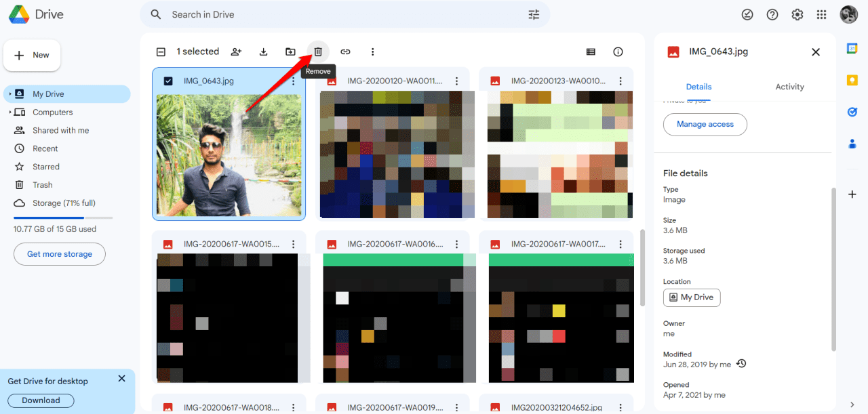
Task: Open the Settings gear icon
Action: click(797, 14)
